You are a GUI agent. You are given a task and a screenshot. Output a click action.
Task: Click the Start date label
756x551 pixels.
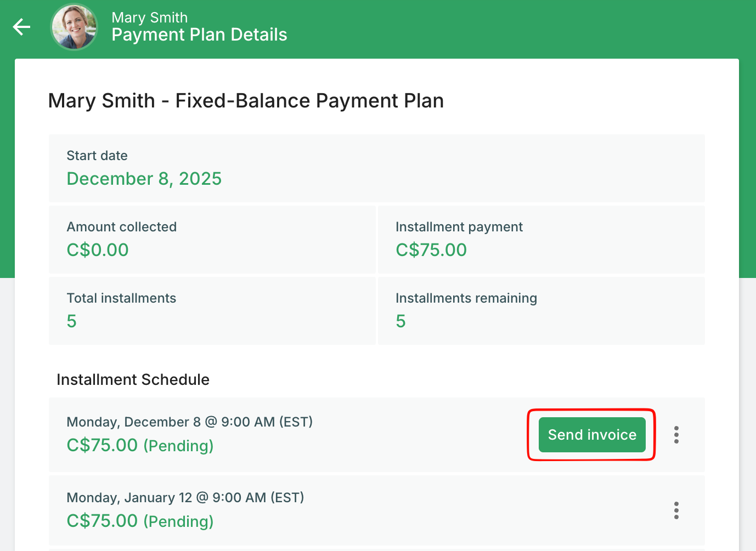coord(97,156)
